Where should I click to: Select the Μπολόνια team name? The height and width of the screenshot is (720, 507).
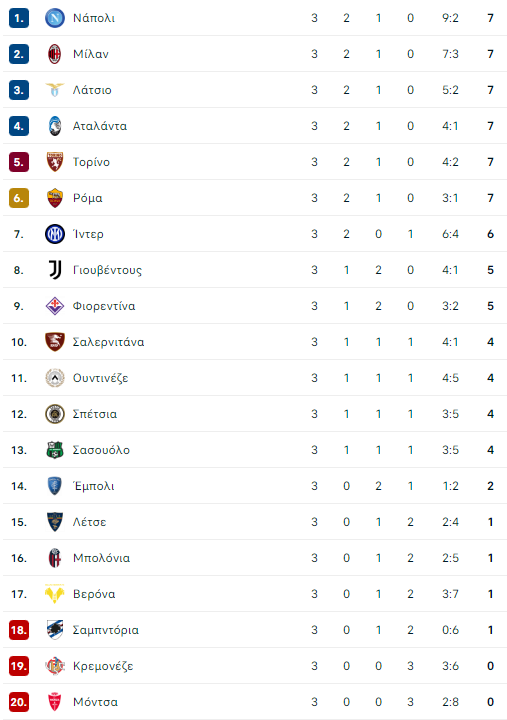(x=101, y=558)
